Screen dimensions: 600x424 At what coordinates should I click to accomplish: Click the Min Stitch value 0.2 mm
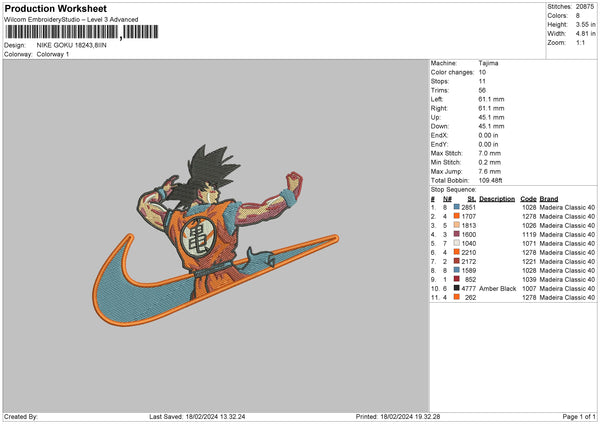pos(490,162)
